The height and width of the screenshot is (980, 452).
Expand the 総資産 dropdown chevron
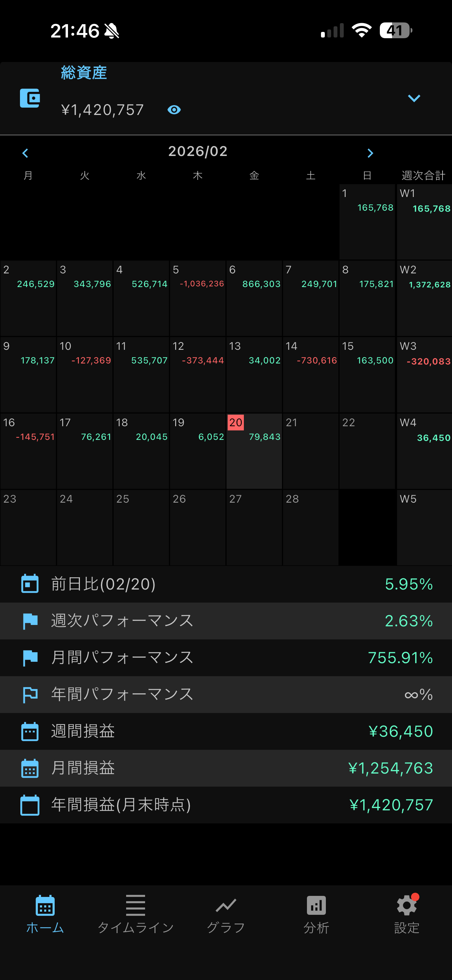[413, 98]
